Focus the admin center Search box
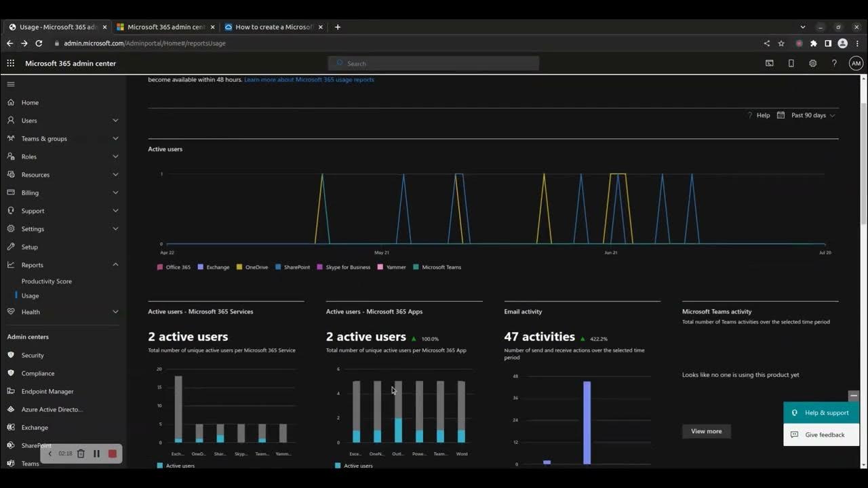The width and height of the screenshot is (868, 488). click(x=434, y=63)
